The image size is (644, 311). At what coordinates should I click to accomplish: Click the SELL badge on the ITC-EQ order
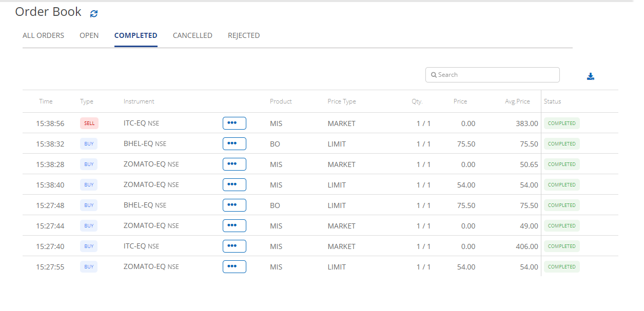(89, 123)
